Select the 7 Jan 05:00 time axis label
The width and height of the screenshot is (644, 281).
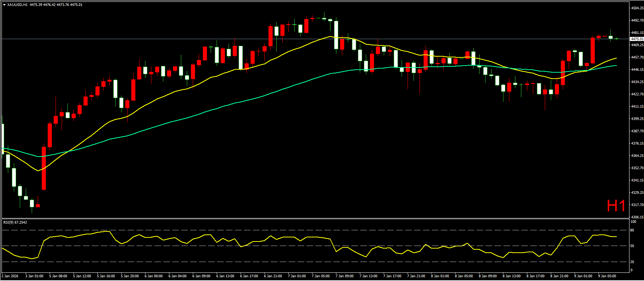[321, 276]
